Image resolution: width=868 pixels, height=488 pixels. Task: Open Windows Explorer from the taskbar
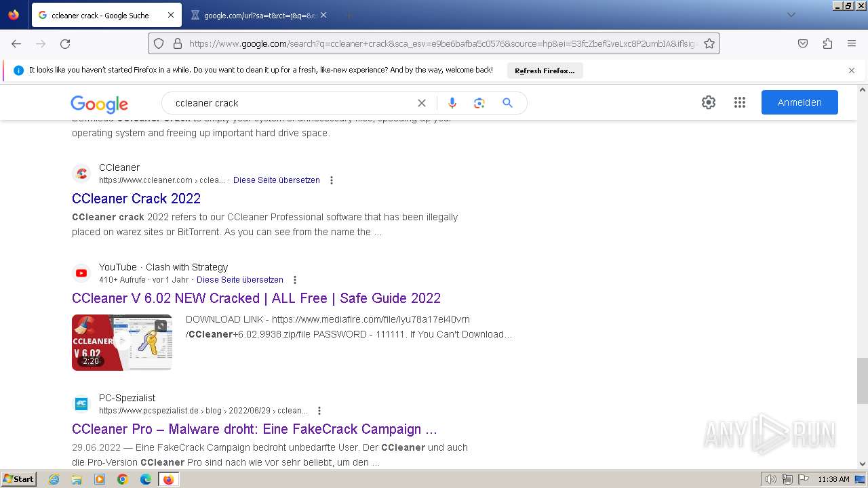coord(77,479)
